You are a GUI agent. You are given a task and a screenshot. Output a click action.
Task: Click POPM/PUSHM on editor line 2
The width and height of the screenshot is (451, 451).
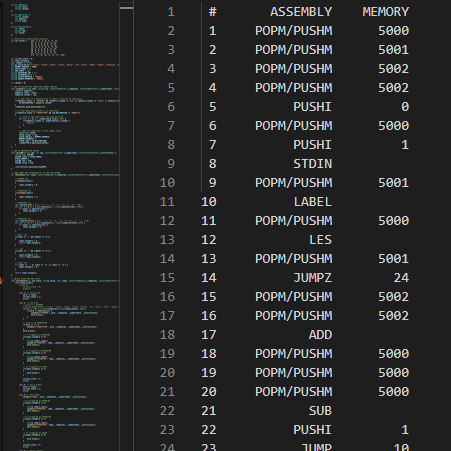pyautogui.click(x=294, y=31)
